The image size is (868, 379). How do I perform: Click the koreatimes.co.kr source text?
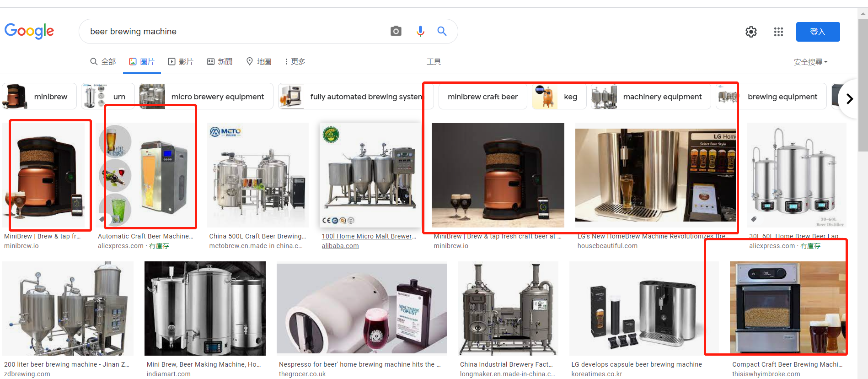click(596, 374)
